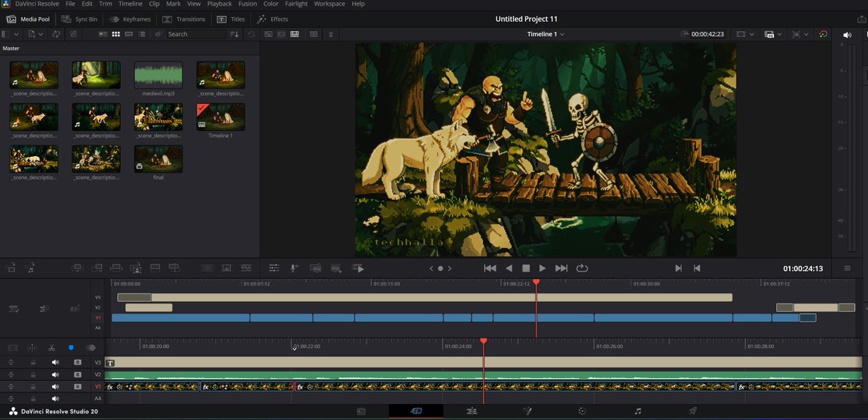Click the Close Up edit icon
The image size is (868, 420).
pos(135,267)
